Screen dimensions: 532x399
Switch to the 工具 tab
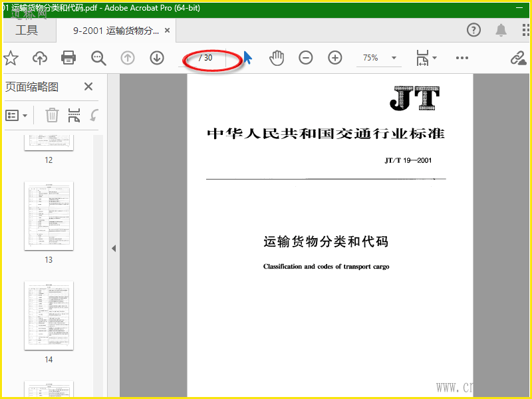(x=27, y=30)
